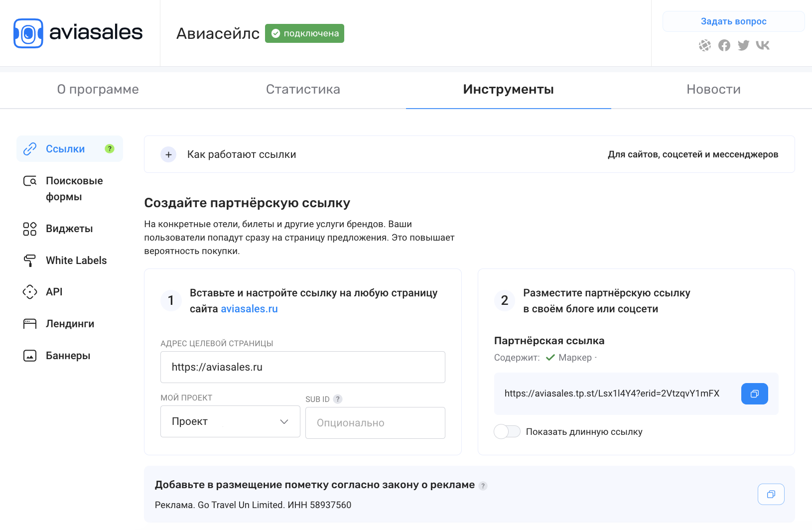Follow the aviasales.ru link in step 1

(x=249, y=309)
